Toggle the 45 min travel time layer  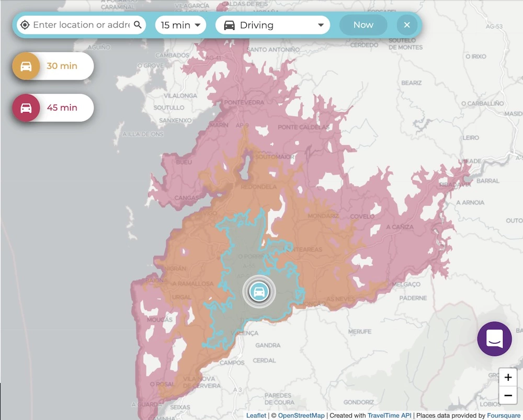[x=62, y=108]
